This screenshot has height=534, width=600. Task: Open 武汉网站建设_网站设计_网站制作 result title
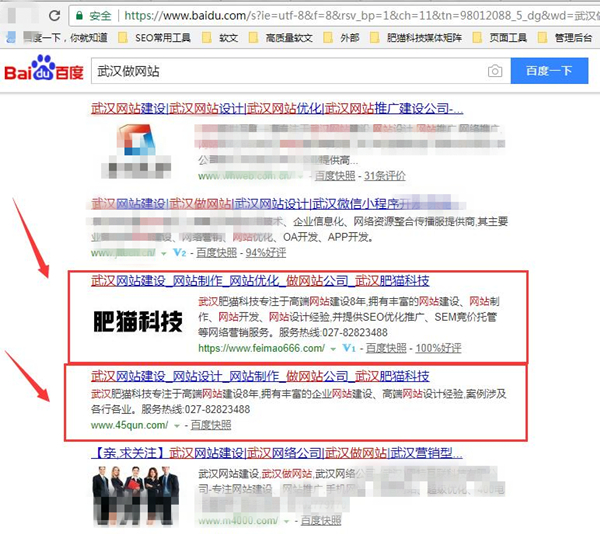[260, 376]
